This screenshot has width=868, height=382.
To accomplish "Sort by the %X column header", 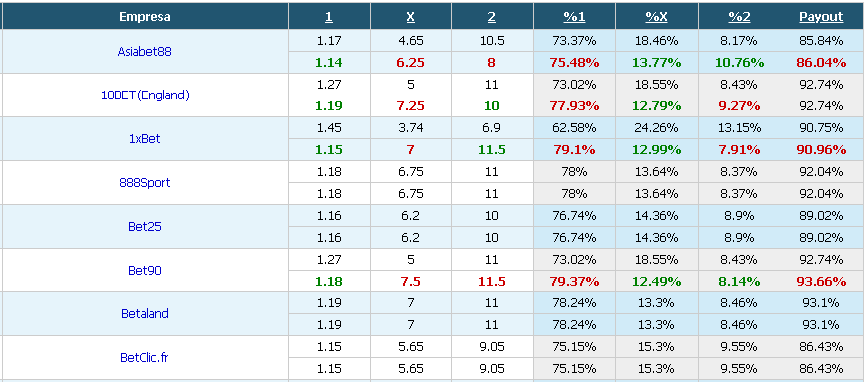I will point(656,17).
